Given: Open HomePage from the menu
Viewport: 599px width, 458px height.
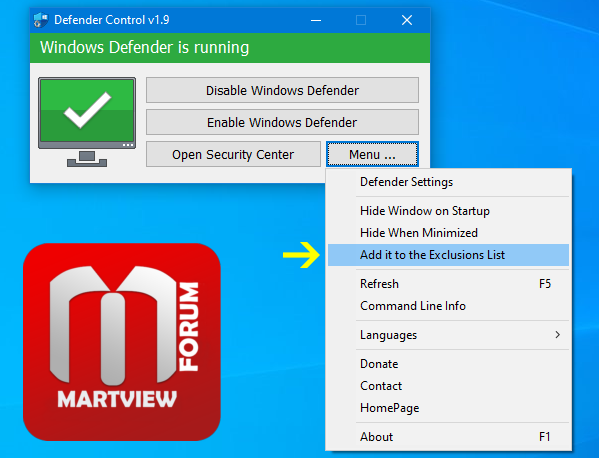Looking at the screenshot, I should [x=448, y=408].
